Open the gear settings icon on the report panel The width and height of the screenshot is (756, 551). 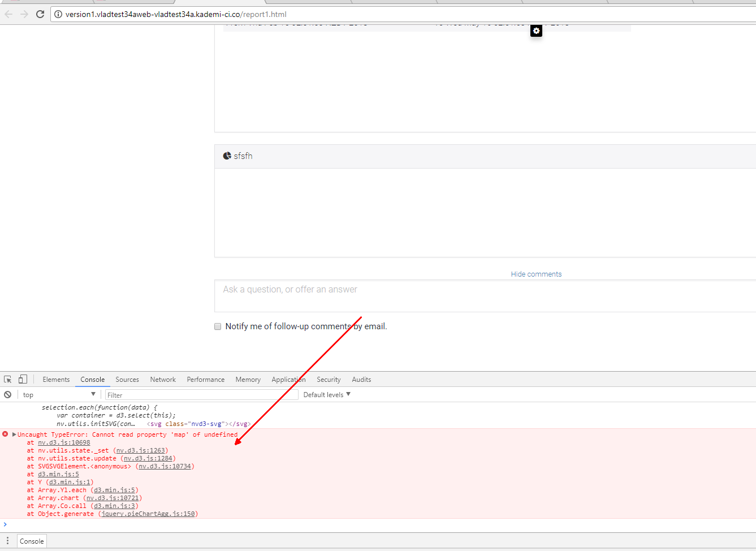click(536, 31)
